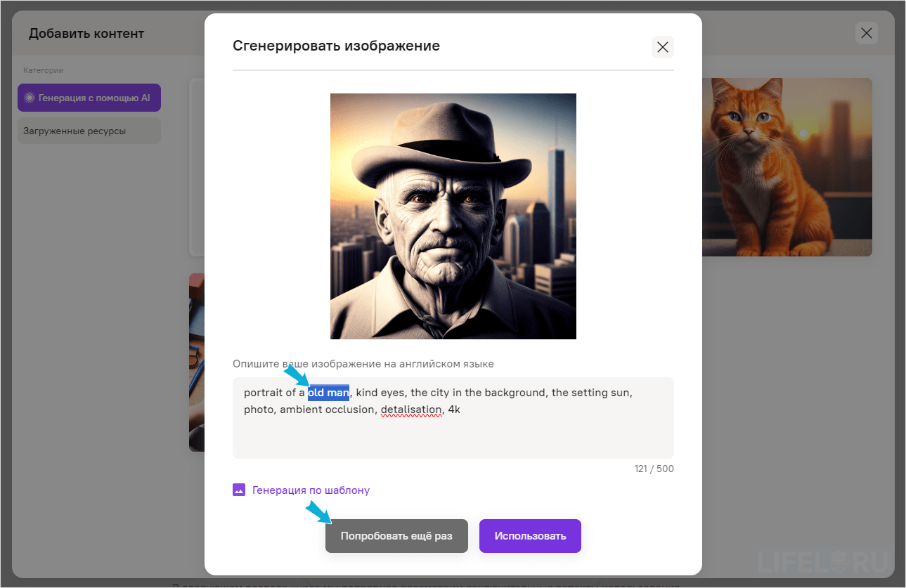Click the misspelled word "detalisation"
The width and height of the screenshot is (906, 588).
(x=411, y=410)
